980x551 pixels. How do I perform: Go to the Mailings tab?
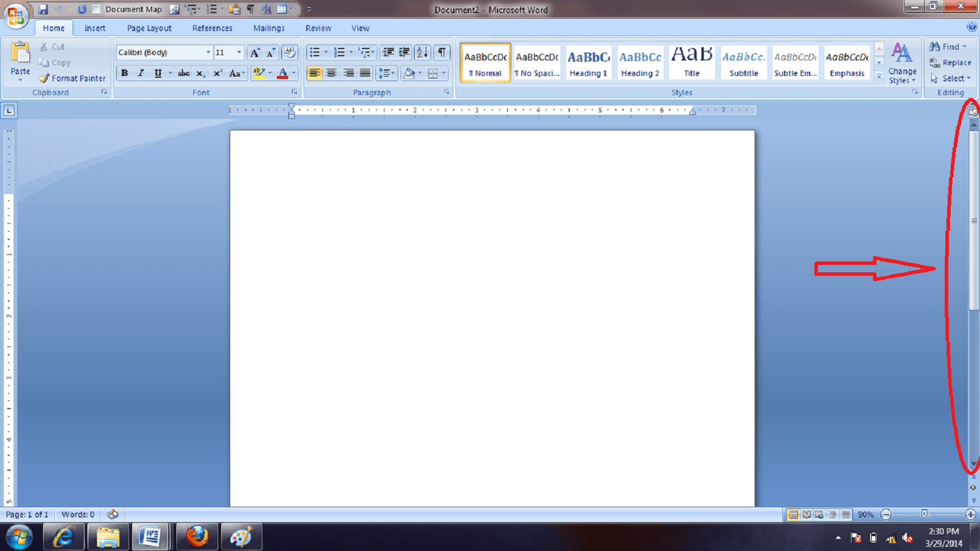pyautogui.click(x=268, y=28)
